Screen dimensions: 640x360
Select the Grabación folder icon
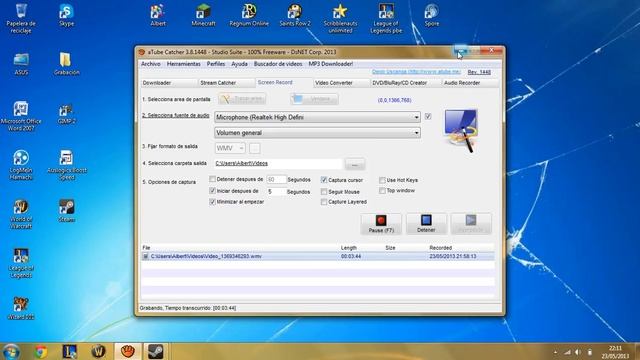click(x=66, y=64)
